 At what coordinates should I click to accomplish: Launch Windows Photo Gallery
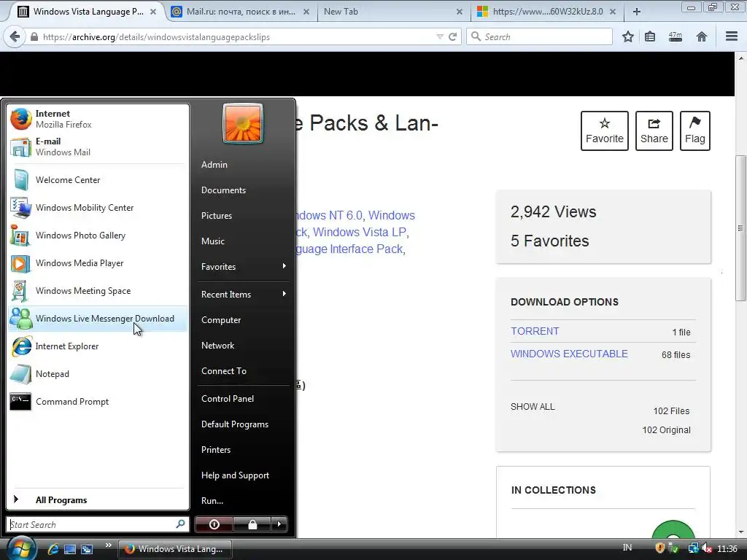click(98, 236)
